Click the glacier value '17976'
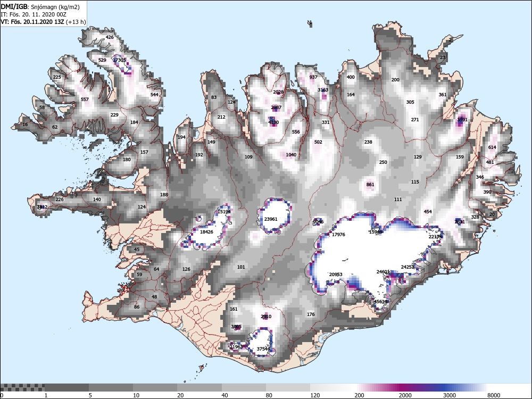Screen dimensions: 532x399 click(x=338, y=235)
